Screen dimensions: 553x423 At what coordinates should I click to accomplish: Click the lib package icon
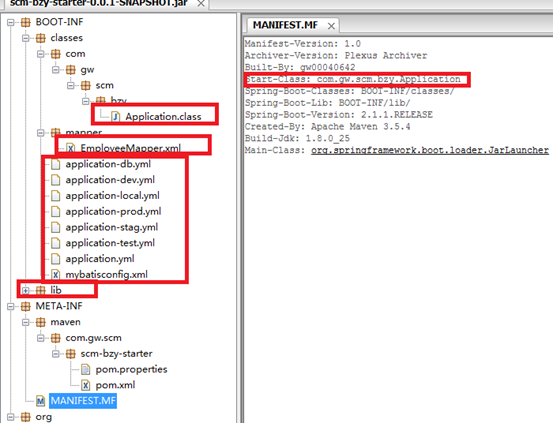41,290
